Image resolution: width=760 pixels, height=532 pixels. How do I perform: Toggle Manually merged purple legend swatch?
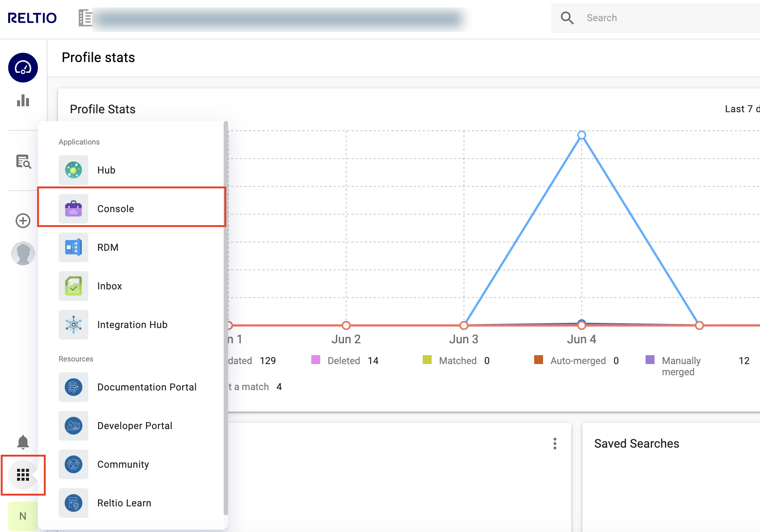point(650,360)
